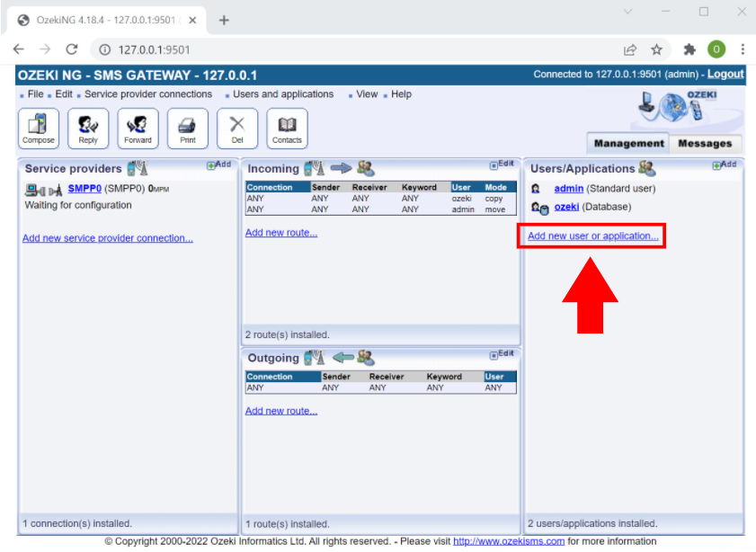Open the green profile avatar

[716, 49]
